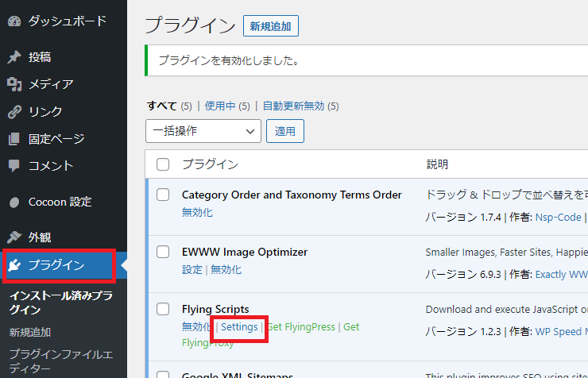Deactivate Category Order and Taxonomy Terms Order via 無効化

click(197, 212)
